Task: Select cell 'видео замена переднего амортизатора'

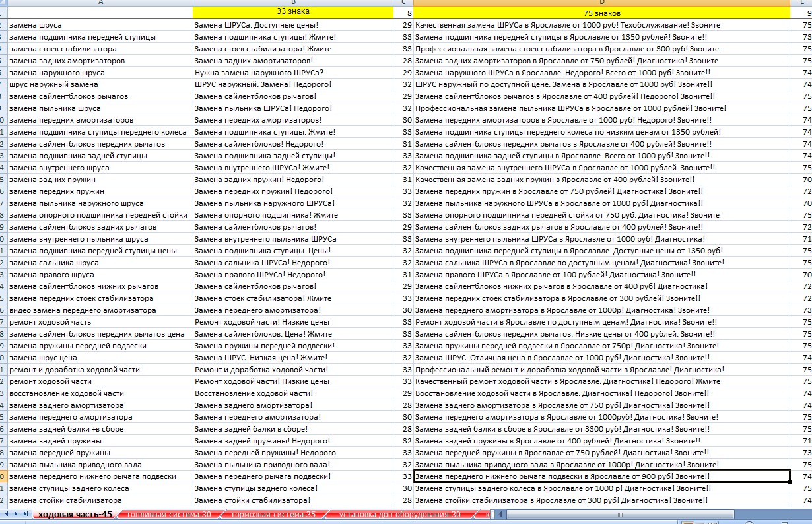Action: point(100,310)
